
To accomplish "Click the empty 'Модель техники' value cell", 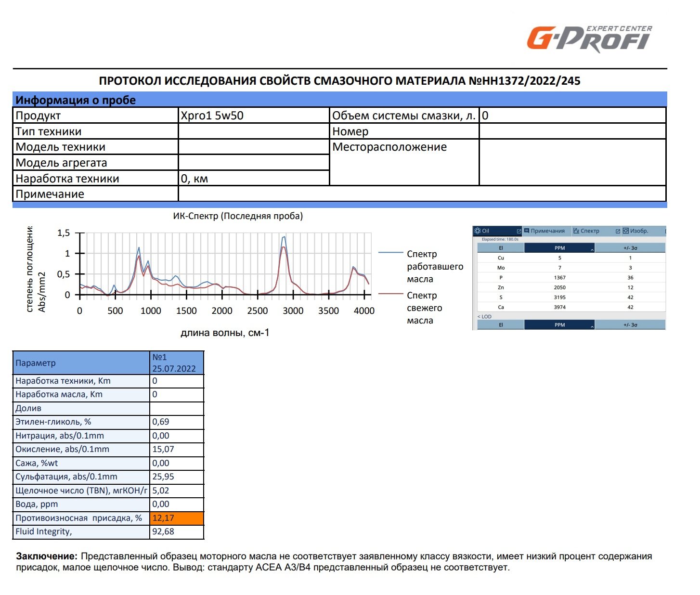I will point(254,147).
